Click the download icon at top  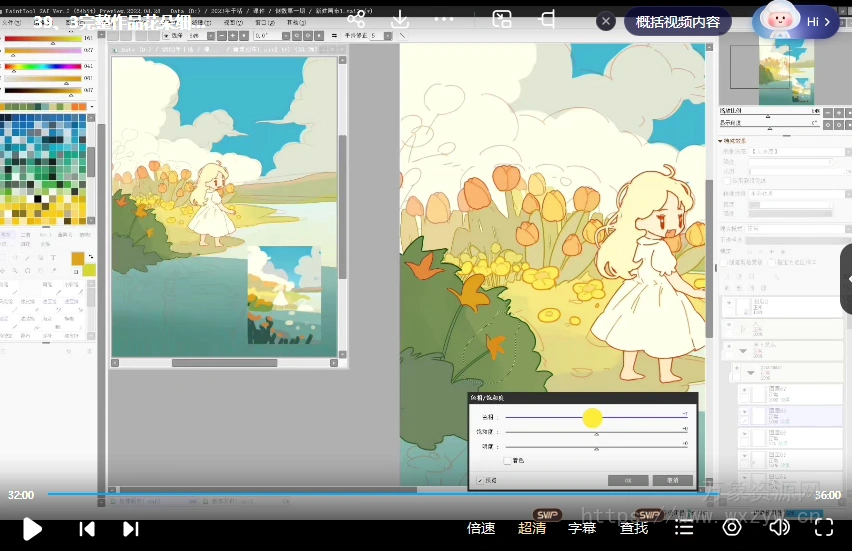399,20
